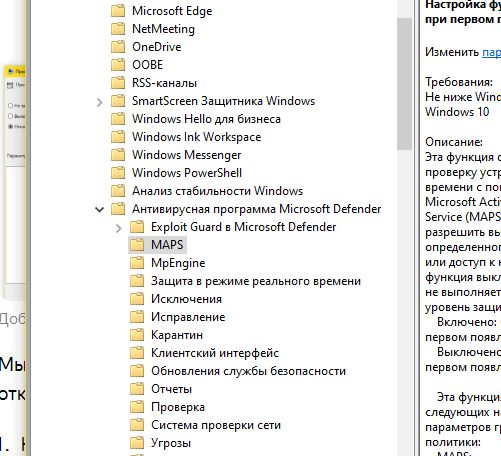Click the NetMeeting folder icon
Screen dimensions: 501x456
coord(118,29)
